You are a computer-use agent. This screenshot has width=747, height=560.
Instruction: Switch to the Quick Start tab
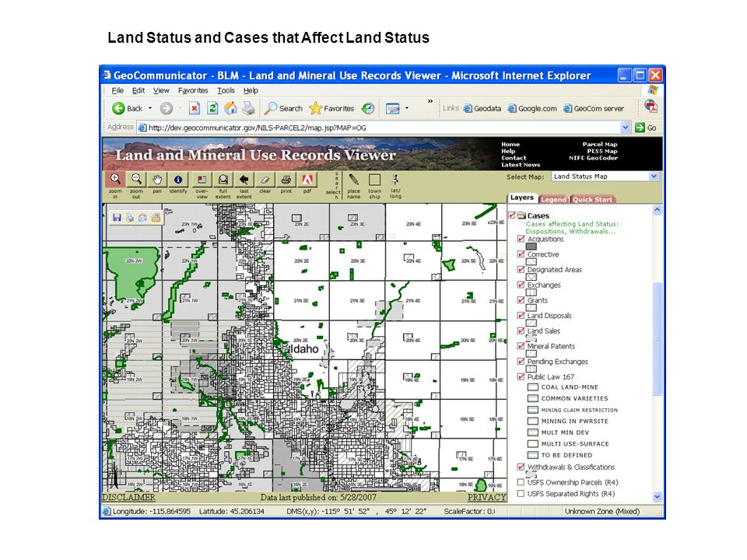(x=592, y=200)
